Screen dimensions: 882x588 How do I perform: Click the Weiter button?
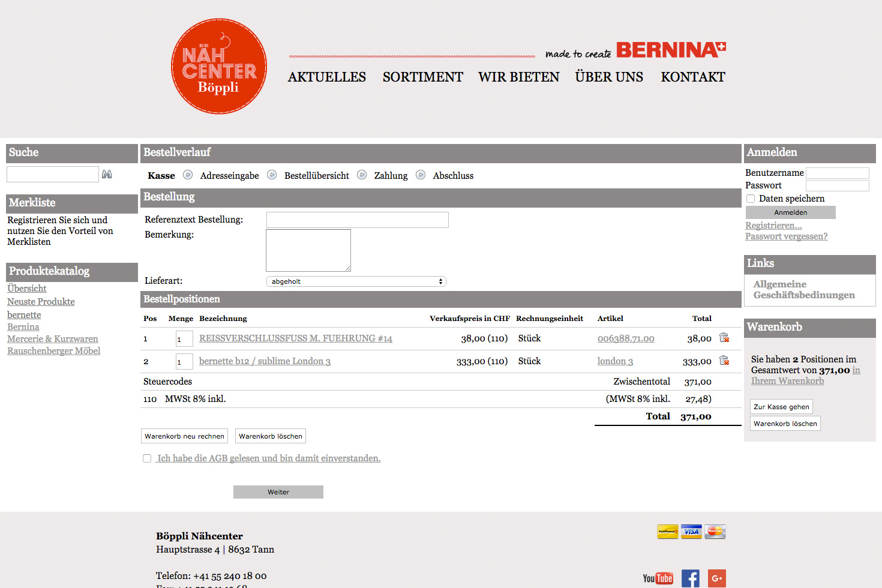coord(278,491)
